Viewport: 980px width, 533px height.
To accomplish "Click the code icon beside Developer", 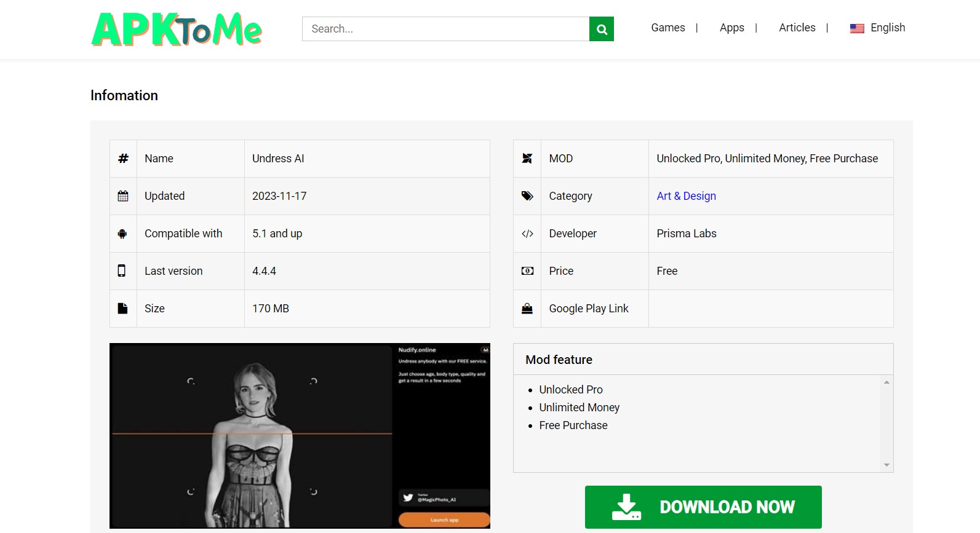I will 527,234.
